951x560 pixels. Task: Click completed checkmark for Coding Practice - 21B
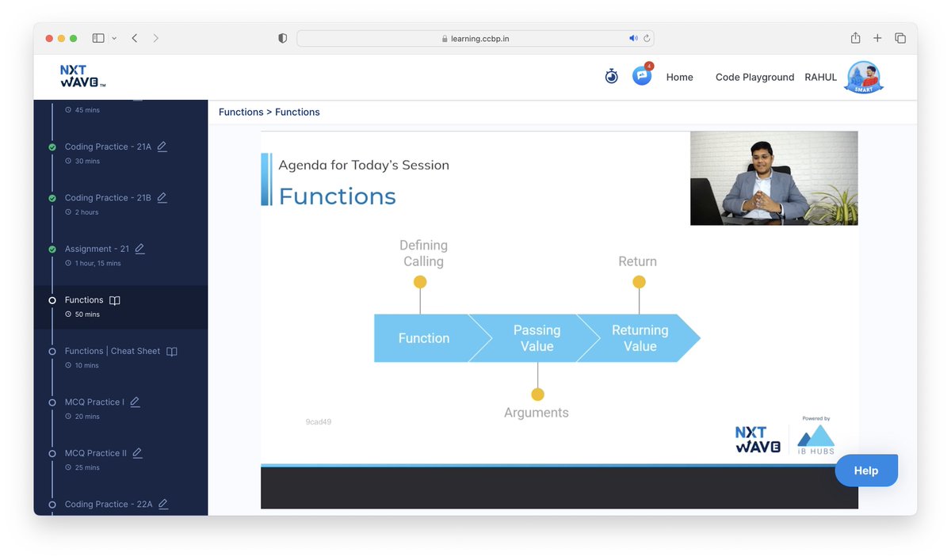pyautogui.click(x=52, y=198)
